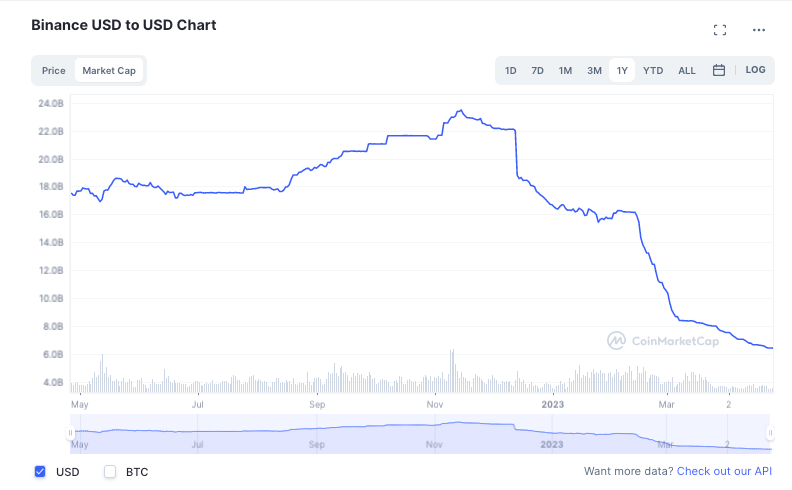This screenshot has width=792, height=490.
Task: Click the fullscreen expand icon
Action: pyautogui.click(x=720, y=30)
